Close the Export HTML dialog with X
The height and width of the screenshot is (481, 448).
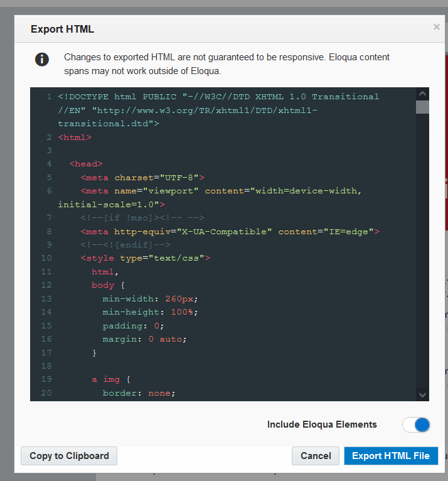pos(437,27)
